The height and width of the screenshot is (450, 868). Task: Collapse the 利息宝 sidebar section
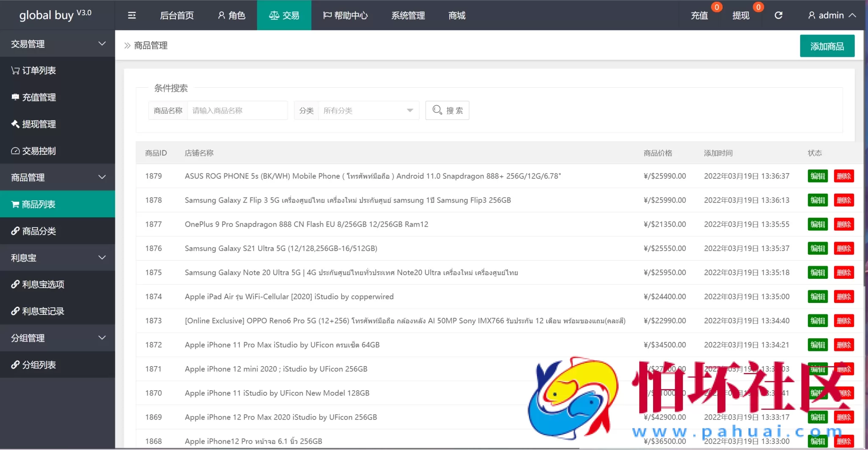(57, 258)
